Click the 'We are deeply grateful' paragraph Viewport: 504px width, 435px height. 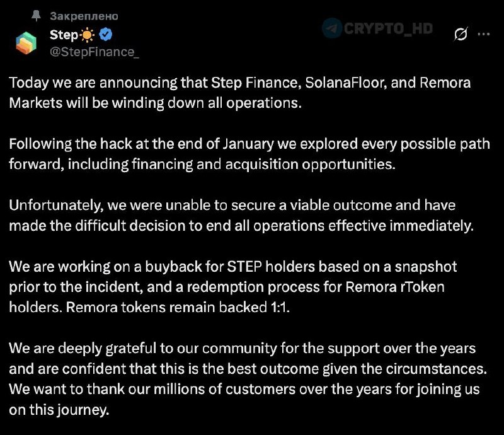(248, 379)
